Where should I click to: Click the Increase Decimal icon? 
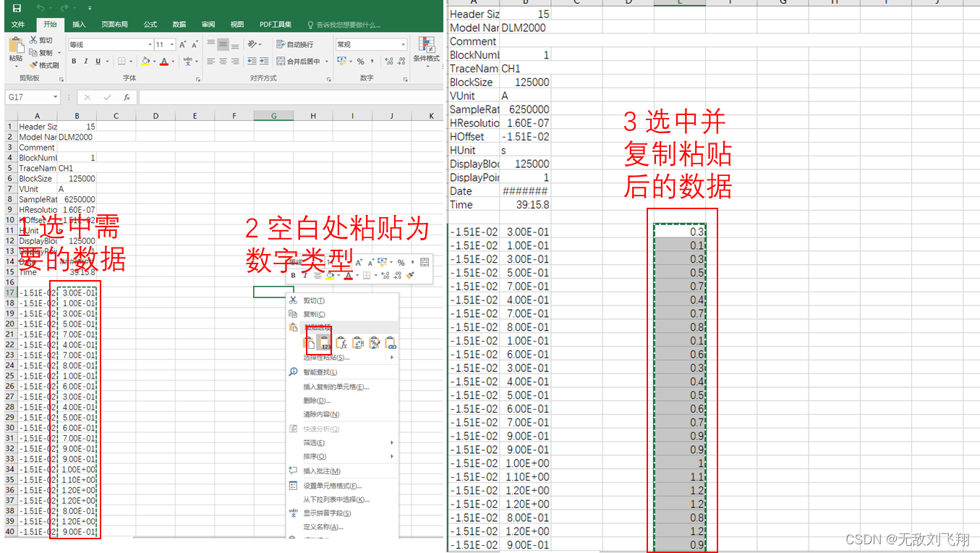tap(389, 61)
